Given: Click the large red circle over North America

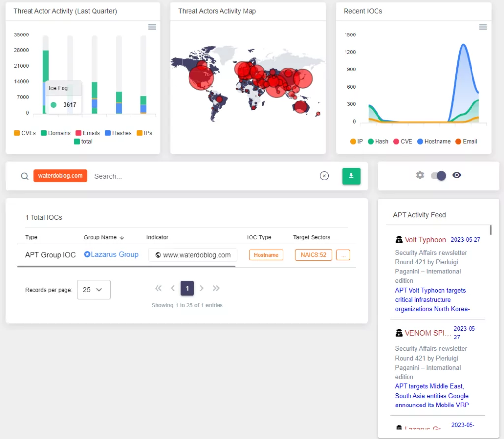Looking at the screenshot, I should click(201, 77).
